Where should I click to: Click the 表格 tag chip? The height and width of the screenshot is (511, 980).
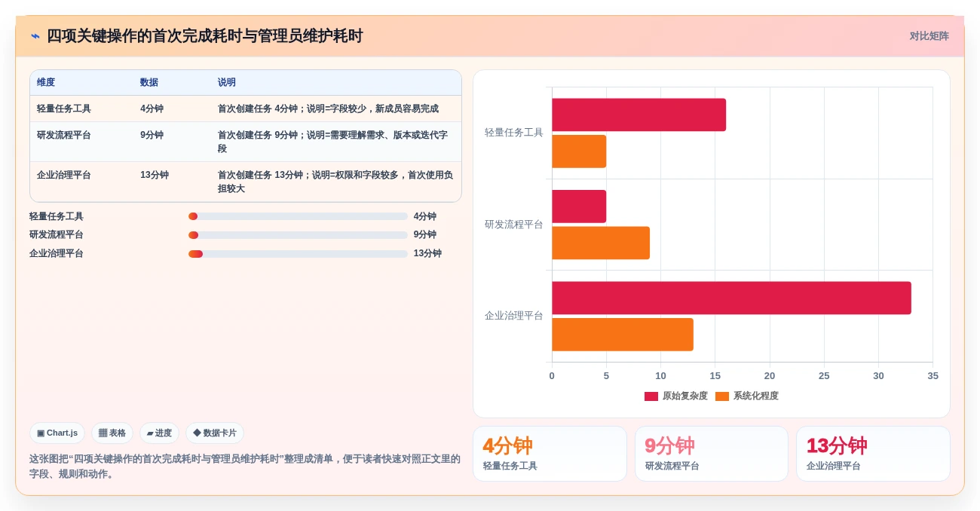click(112, 433)
